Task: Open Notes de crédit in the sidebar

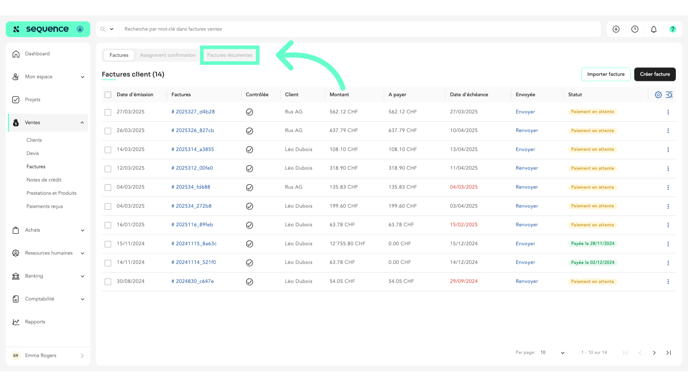Action: [x=44, y=180]
